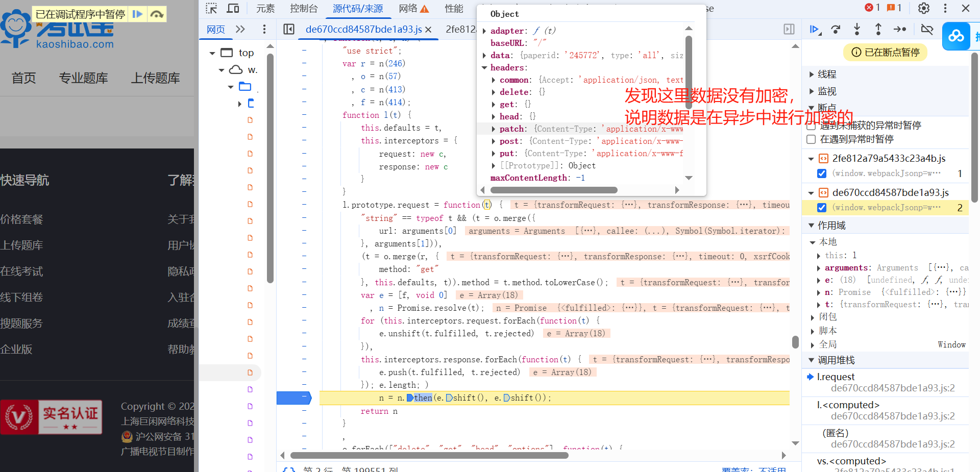The height and width of the screenshot is (472, 980).
Task: Click the orange issues count badge
Action: pyautogui.click(x=894, y=8)
